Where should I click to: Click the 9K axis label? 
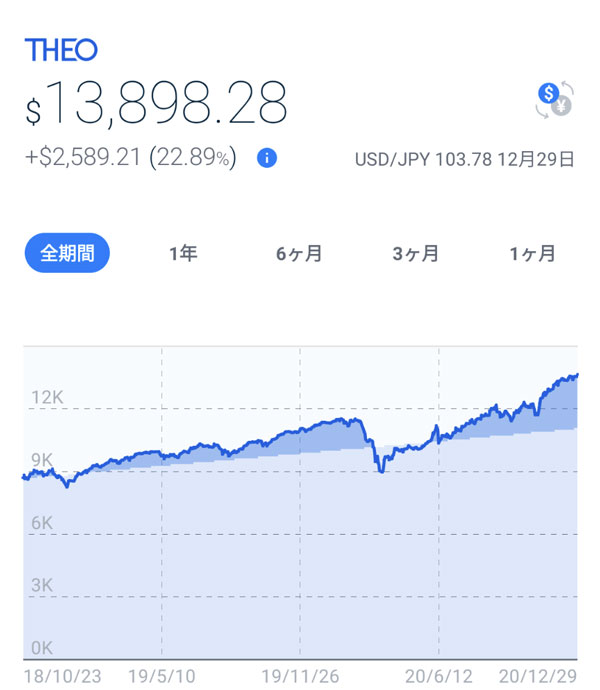(x=41, y=460)
